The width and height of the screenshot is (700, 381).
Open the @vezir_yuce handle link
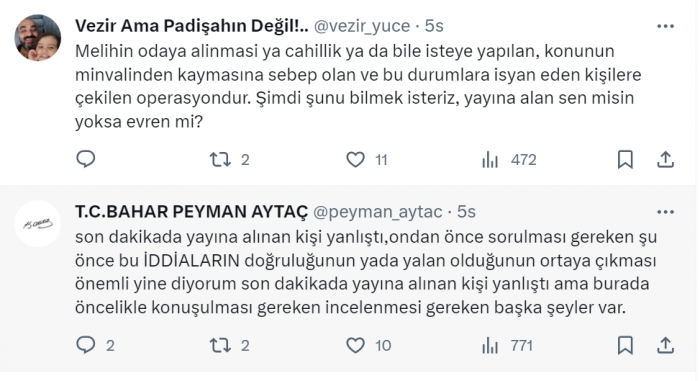[x=362, y=26]
